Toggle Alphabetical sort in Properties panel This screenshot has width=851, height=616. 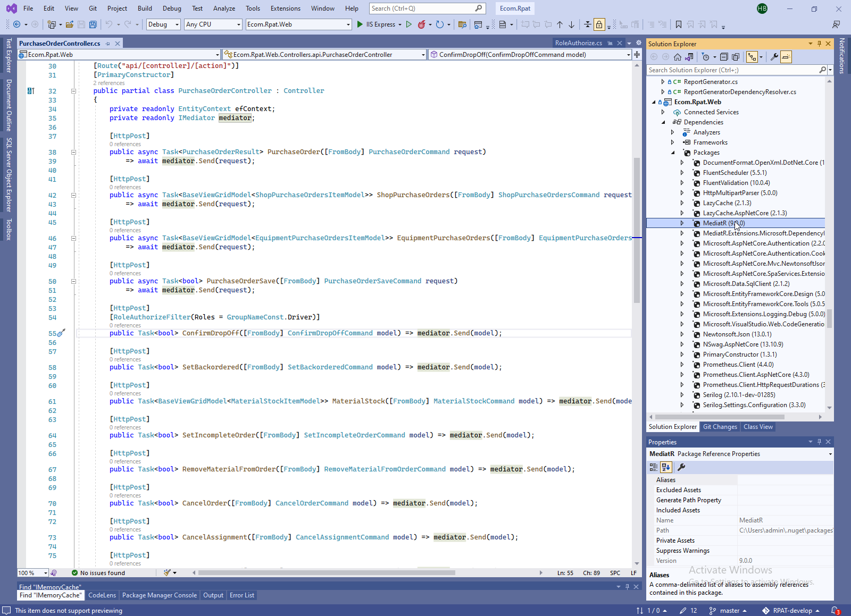[666, 467]
